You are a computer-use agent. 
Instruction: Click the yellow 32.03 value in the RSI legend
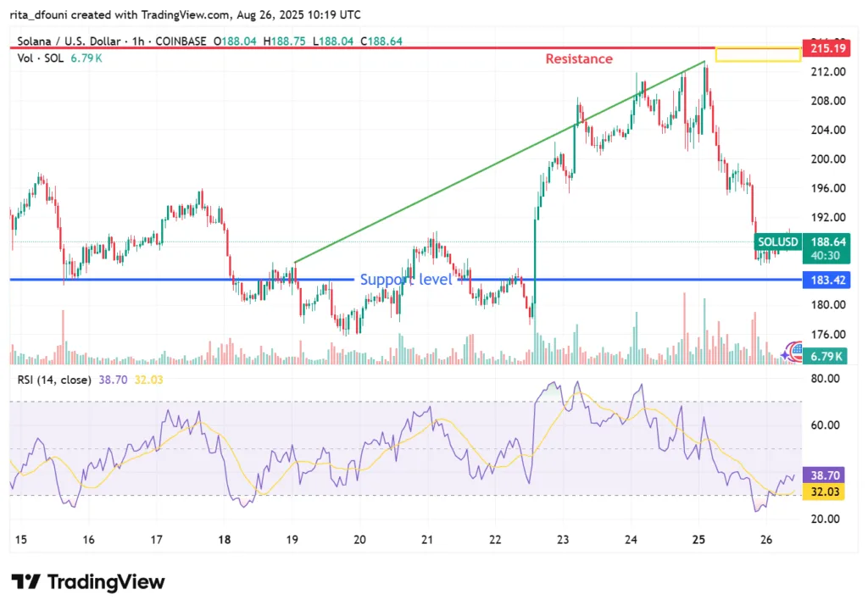[x=149, y=380]
